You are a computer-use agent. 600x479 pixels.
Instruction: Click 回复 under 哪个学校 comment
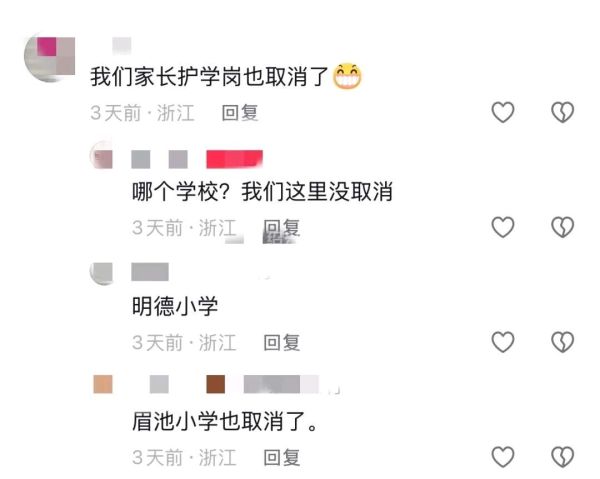tap(282, 228)
